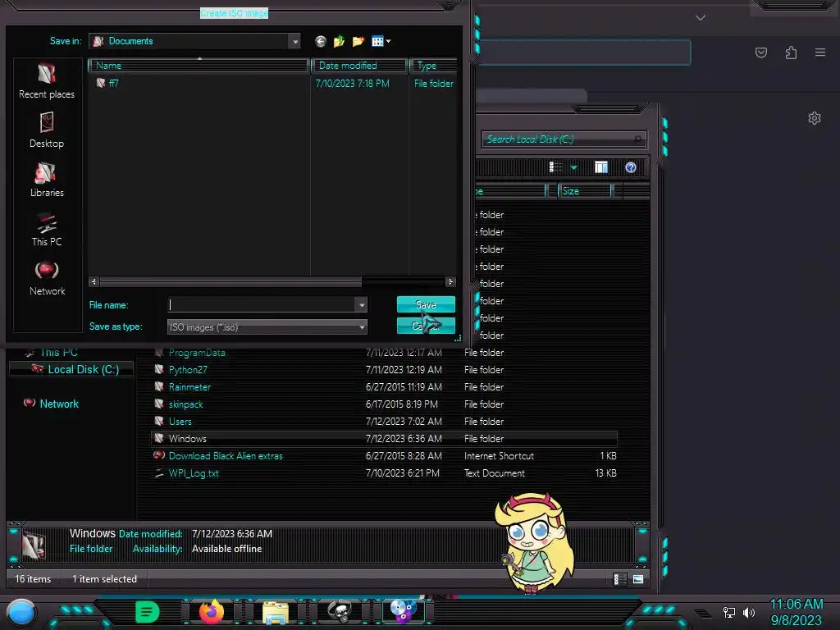Sort by the Name column header

pyautogui.click(x=199, y=66)
